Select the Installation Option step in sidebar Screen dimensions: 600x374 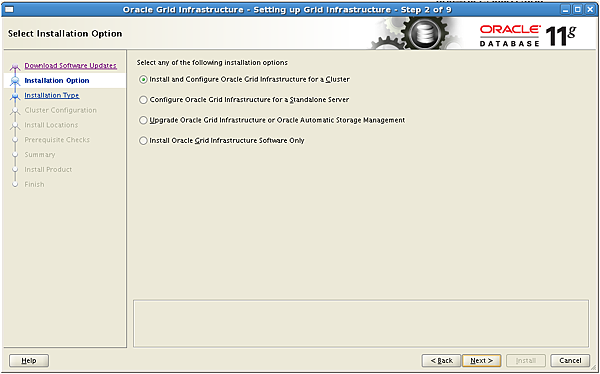[x=57, y=80]
